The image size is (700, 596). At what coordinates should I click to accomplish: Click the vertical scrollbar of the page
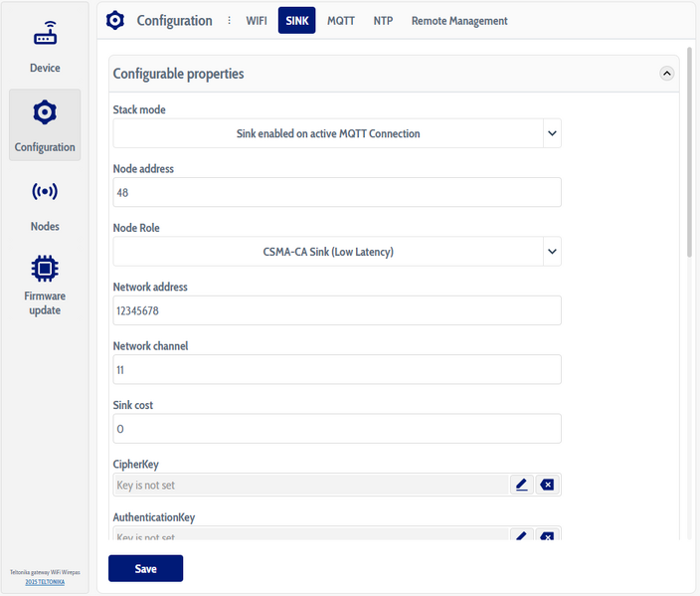(689, 159)
